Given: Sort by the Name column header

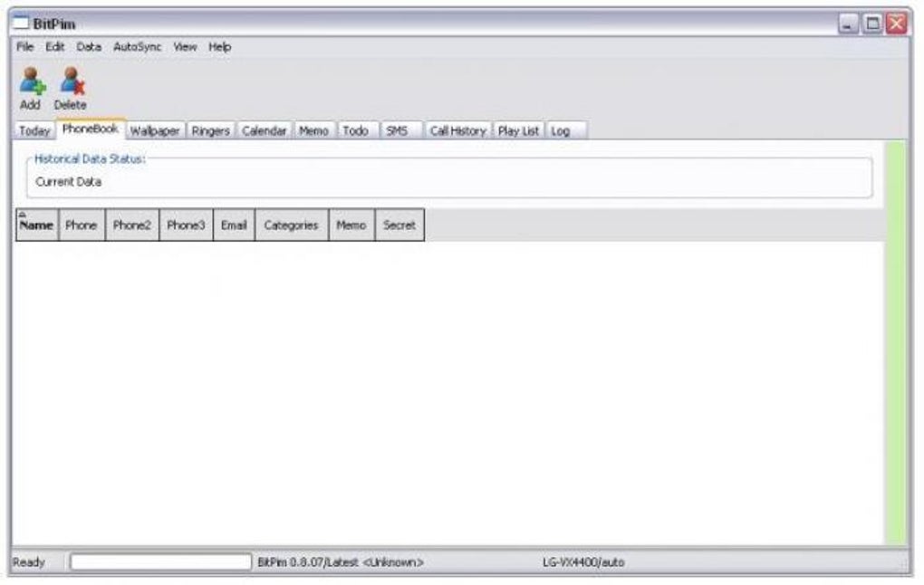Looking at the screenshot, I should point(36,225).
